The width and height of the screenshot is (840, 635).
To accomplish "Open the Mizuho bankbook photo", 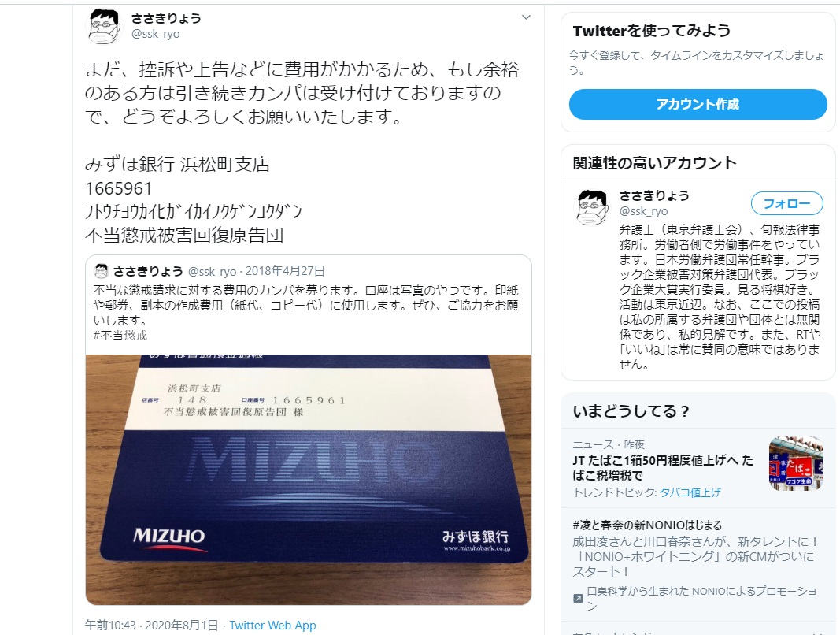I will pos(309,480).
